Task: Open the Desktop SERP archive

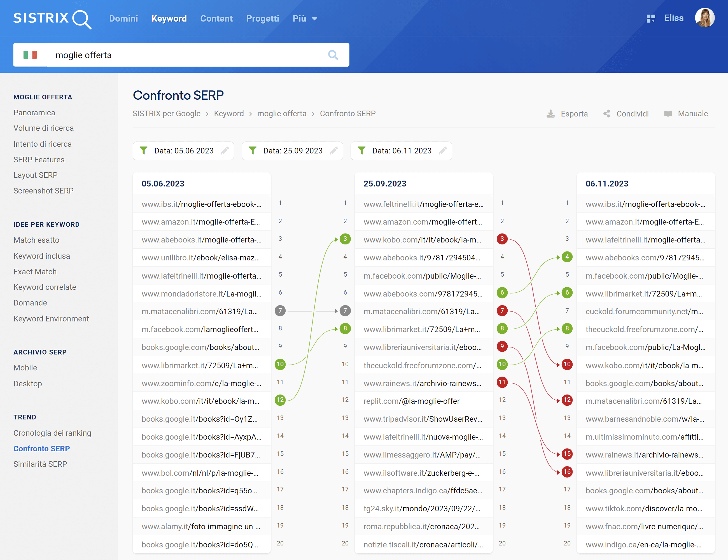Action: point(28,384)
